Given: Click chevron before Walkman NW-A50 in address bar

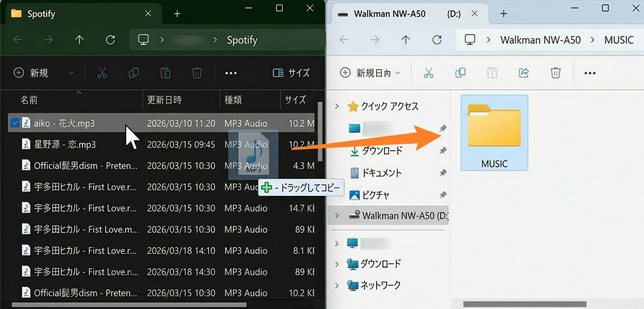Looking at the screenshot, I should 488,40.
